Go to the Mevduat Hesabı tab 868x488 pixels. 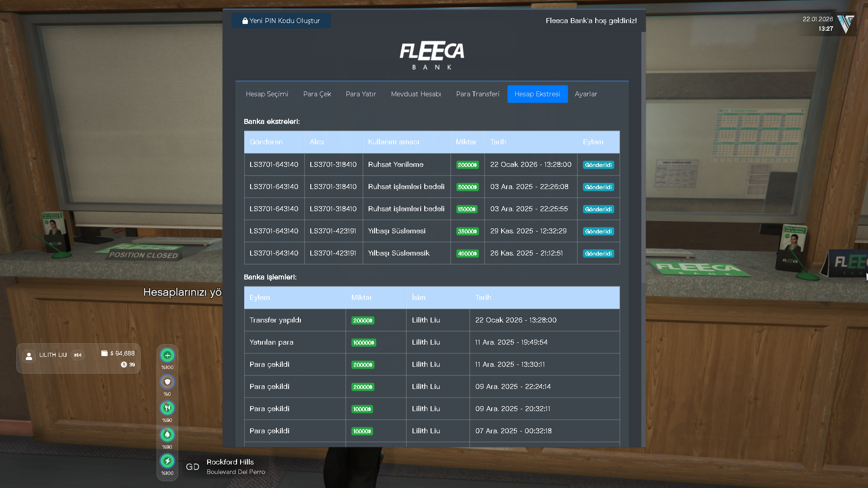(x=416, y=94)
